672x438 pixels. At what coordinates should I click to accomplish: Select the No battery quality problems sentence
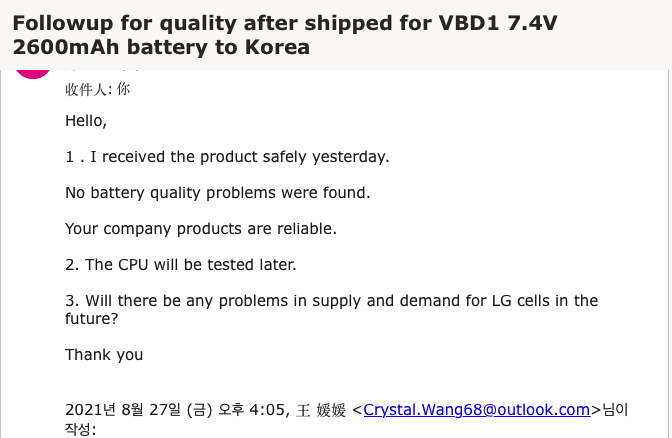click(x=218, y=193)
